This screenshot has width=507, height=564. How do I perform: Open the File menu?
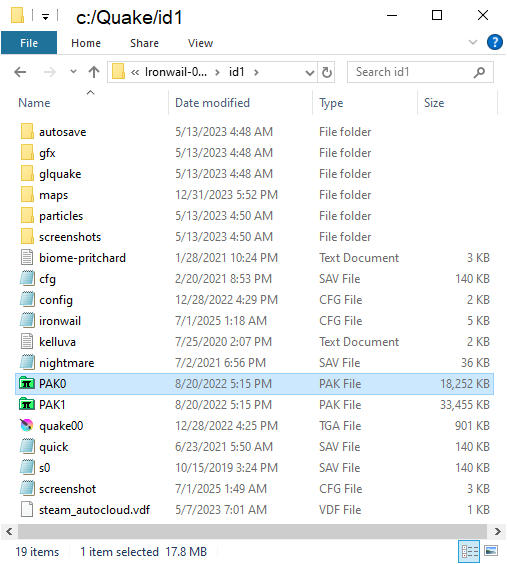[29, 43]
